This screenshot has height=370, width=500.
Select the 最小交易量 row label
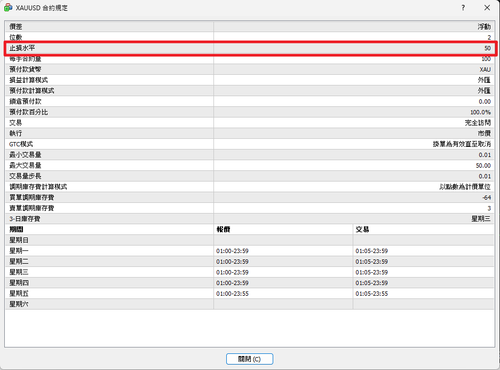click(25, 155)
